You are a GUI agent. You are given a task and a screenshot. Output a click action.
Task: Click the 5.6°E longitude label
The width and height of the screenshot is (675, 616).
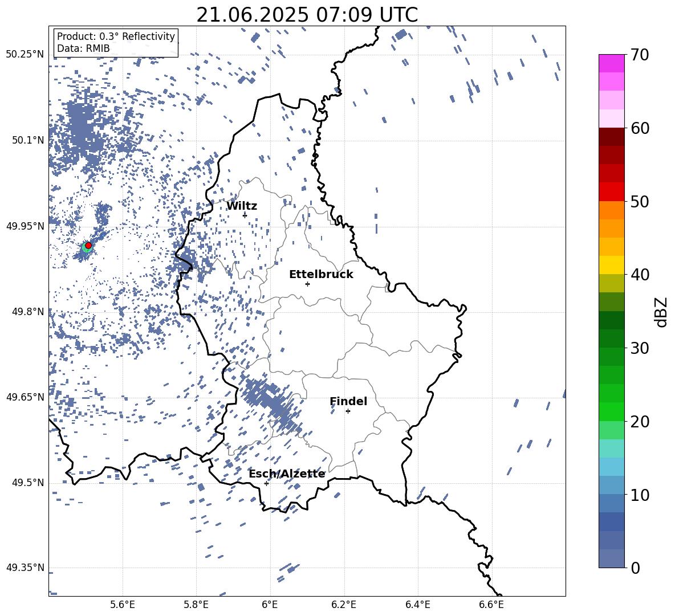coord(123,605)
